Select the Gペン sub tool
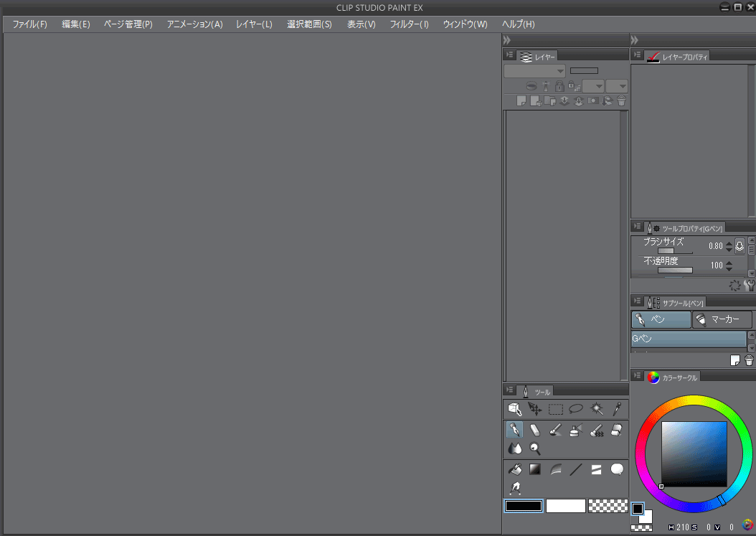The image size is (756, 536). pos(688,339)
